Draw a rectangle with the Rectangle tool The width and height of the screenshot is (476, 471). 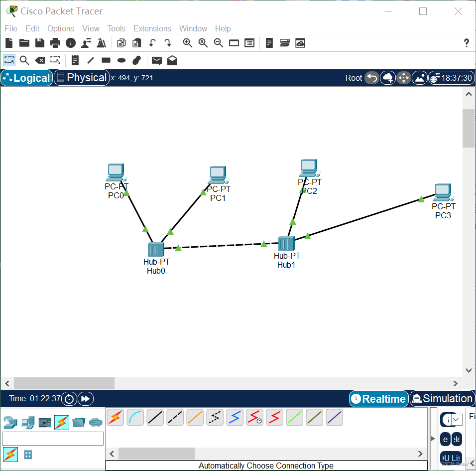click(x=106, y=60)
